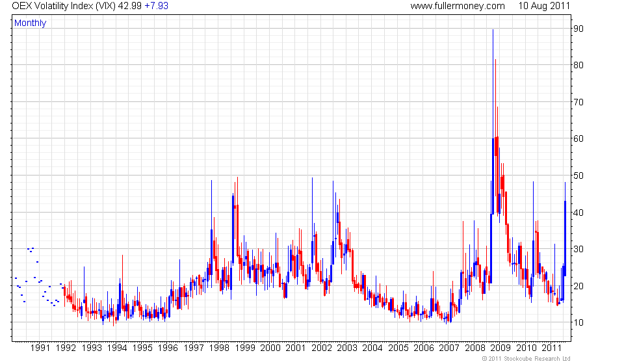Click the 50 value on the y-axis

tap(578, 175)
